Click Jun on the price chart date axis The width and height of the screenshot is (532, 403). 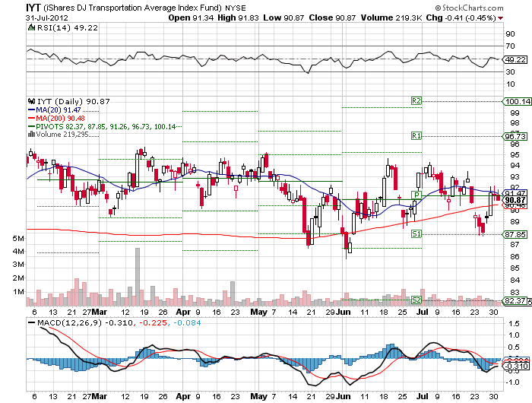[x=344, y=312]
